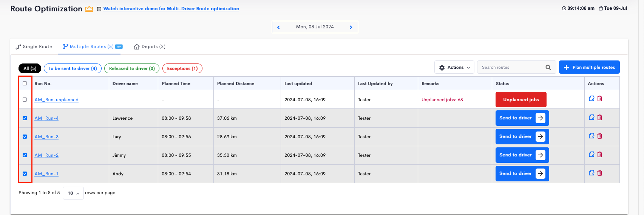The width and height of the screenshot is (644, 215).
Task: Open the AM_Run-1 route link
Action: [46, 174]
